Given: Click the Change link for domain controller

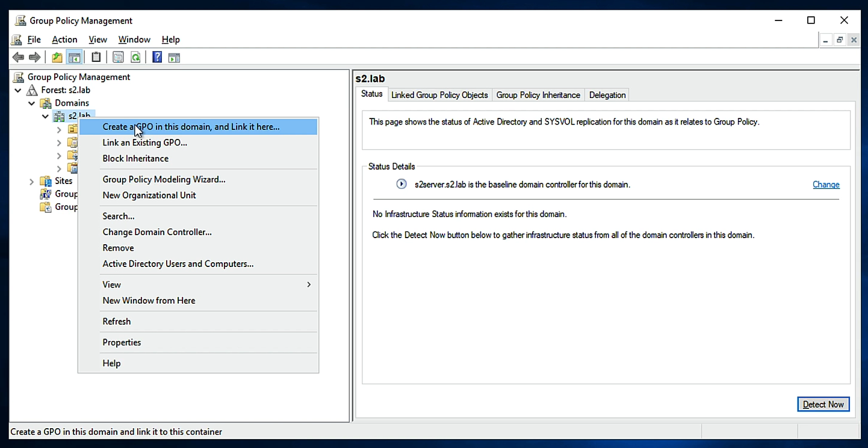Looking at the screenshot, I should 826,185.
